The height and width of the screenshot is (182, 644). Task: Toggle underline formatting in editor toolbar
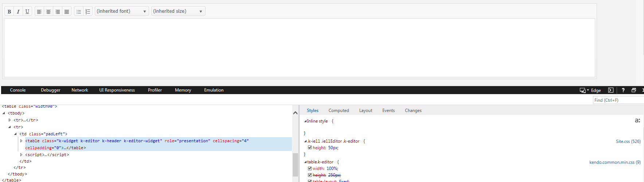(27, 11)
